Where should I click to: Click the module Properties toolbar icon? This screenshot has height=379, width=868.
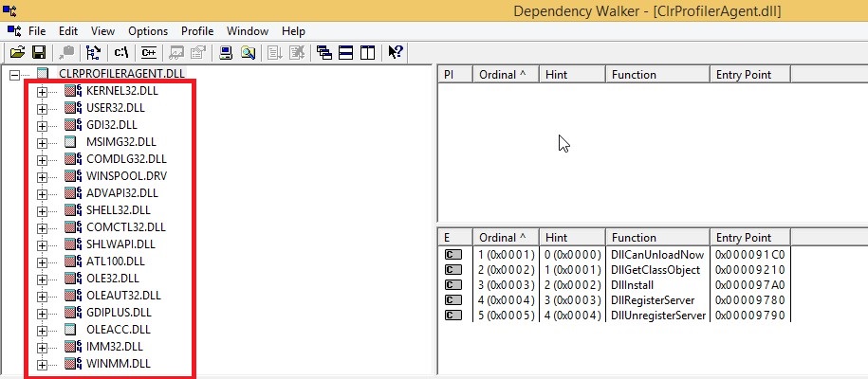[x=197, y=52]
